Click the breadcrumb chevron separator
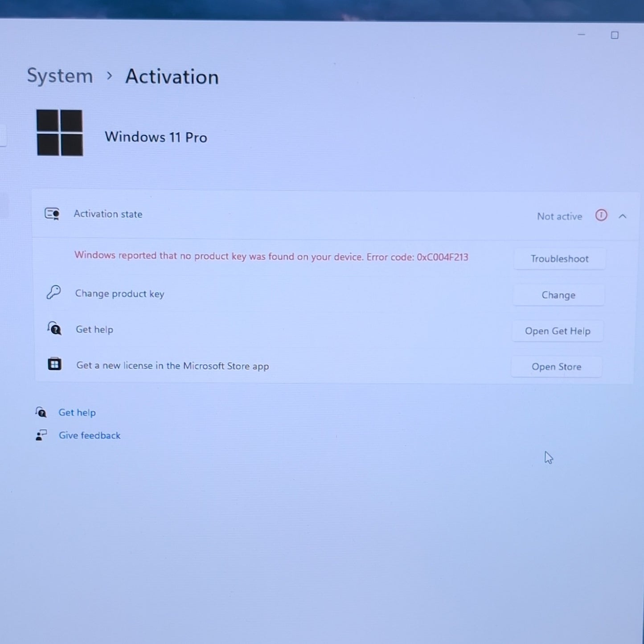 coord(109,76)
